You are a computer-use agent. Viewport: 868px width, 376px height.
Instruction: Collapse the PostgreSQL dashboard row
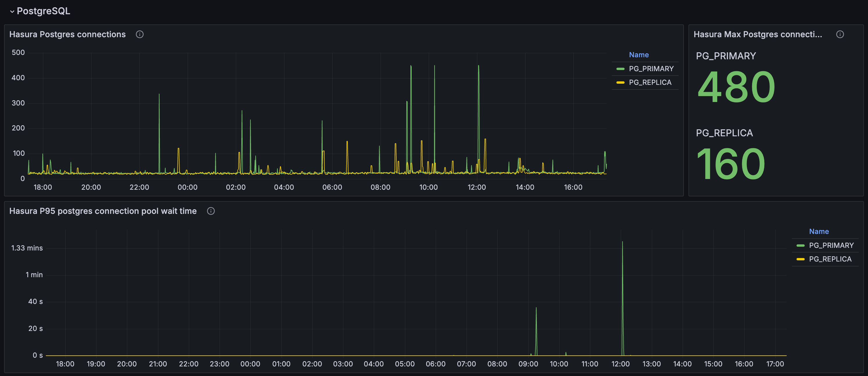[x=12, y=11]
